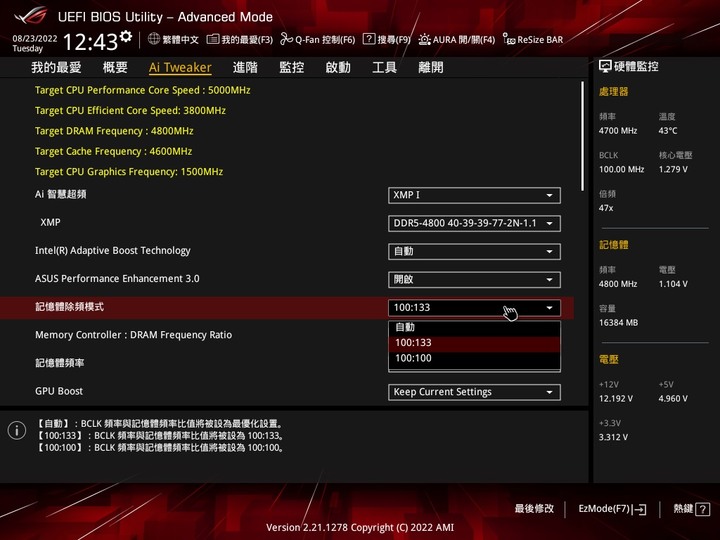The height and width of the screenshot is (540, 720).
Task: Click the 1.279 V core voltage value
Action: pyautogui.click(x=673, y=169)
